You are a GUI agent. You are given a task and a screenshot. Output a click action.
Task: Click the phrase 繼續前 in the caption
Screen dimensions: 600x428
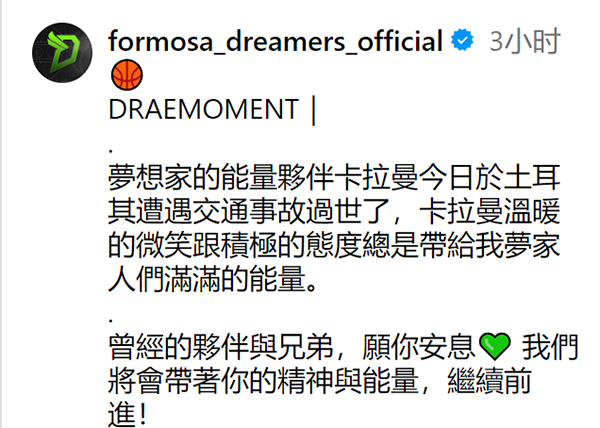click(489, 381)
